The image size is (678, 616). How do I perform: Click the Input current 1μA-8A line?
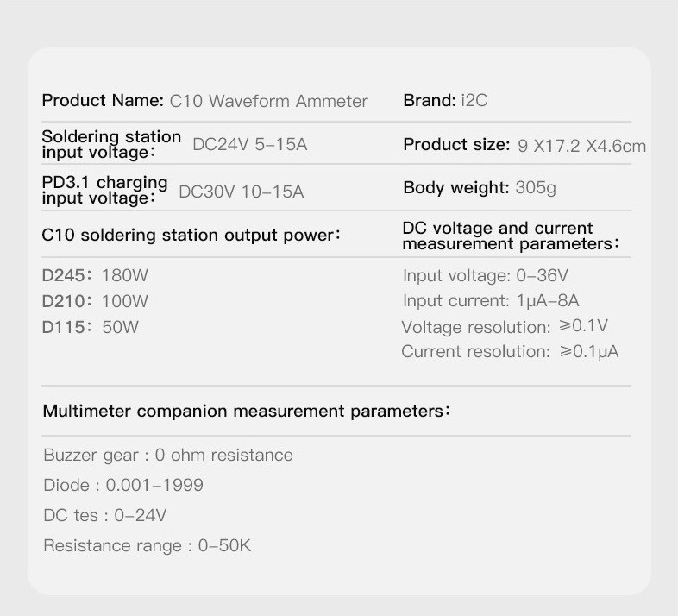(491, 300)
